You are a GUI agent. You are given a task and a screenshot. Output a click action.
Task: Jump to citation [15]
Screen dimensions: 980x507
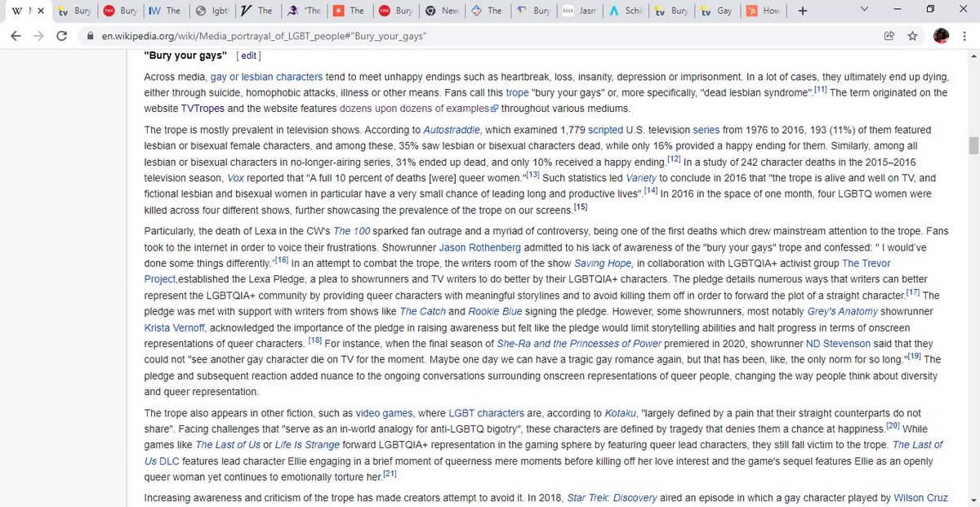581,207
